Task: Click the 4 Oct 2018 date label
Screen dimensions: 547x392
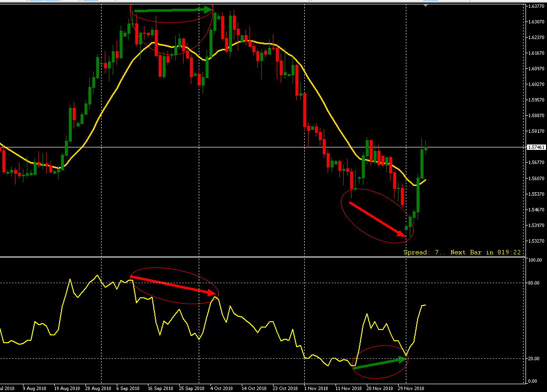Action: pyautogui.click(x=221, y=389)
